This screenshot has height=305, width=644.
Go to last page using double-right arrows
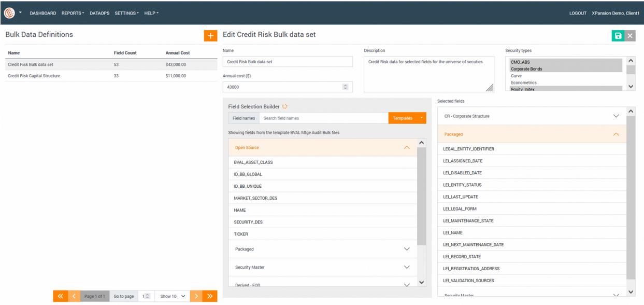pos(210,296)
